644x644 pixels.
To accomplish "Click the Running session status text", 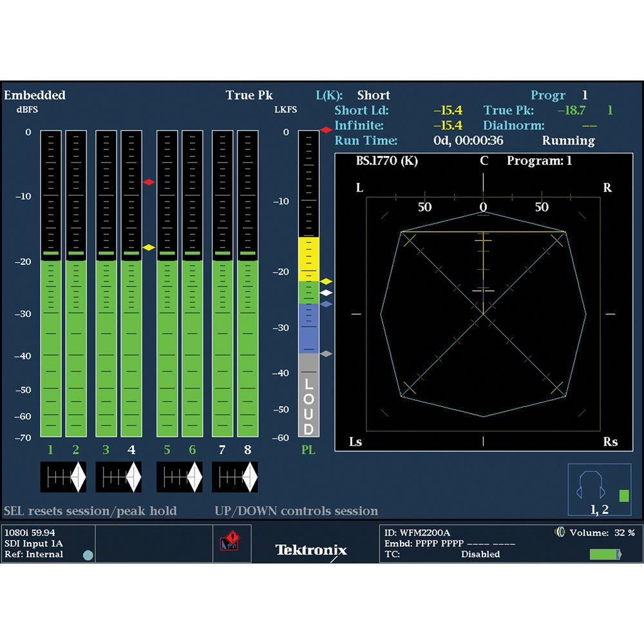I will (x=569, y=140).
